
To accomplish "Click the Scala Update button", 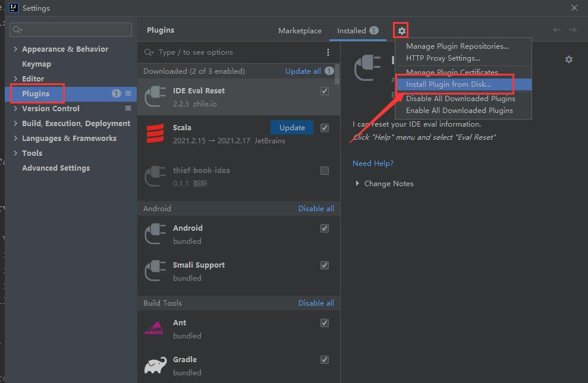I will 292,127.
